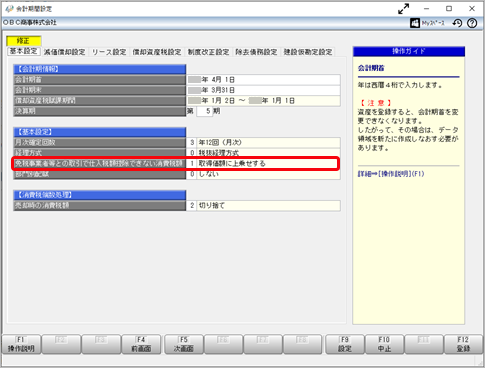Minimize the 会計期間設定 window

426,9
